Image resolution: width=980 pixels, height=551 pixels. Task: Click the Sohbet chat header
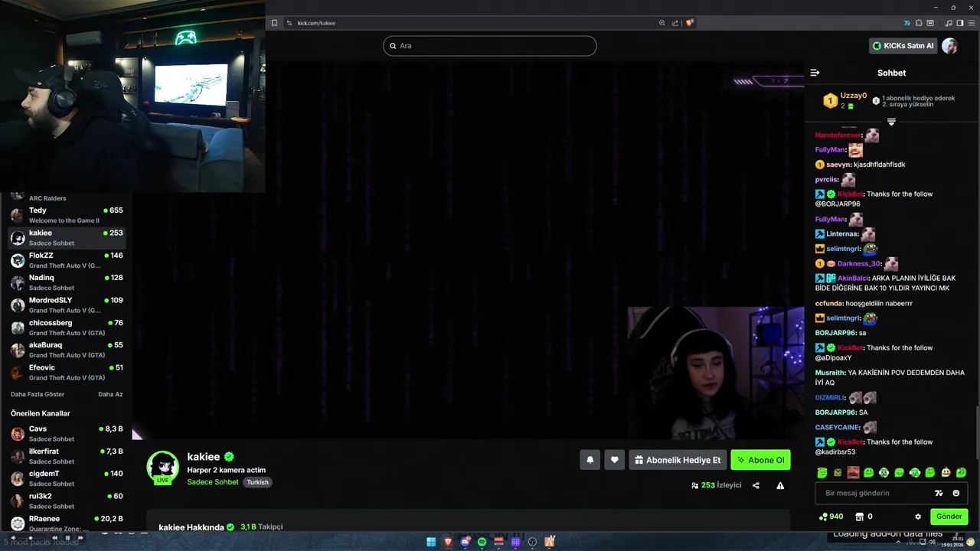coord(891,73)
